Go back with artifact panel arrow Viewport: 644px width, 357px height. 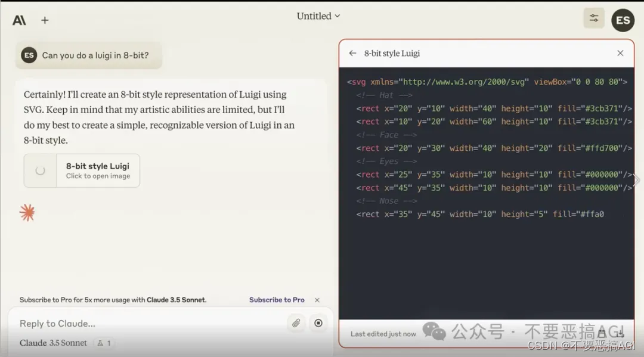pyautogui.click(x=352, y=53)
